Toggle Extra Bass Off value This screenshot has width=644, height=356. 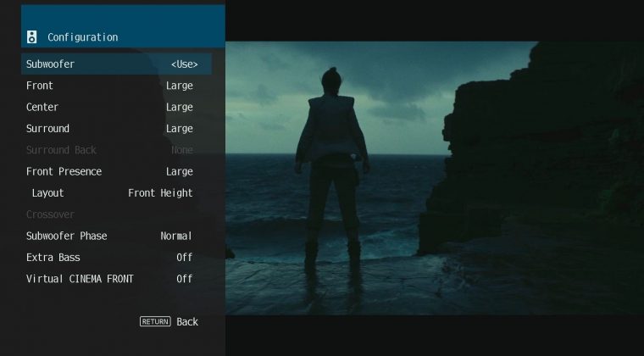coord(184,258)
